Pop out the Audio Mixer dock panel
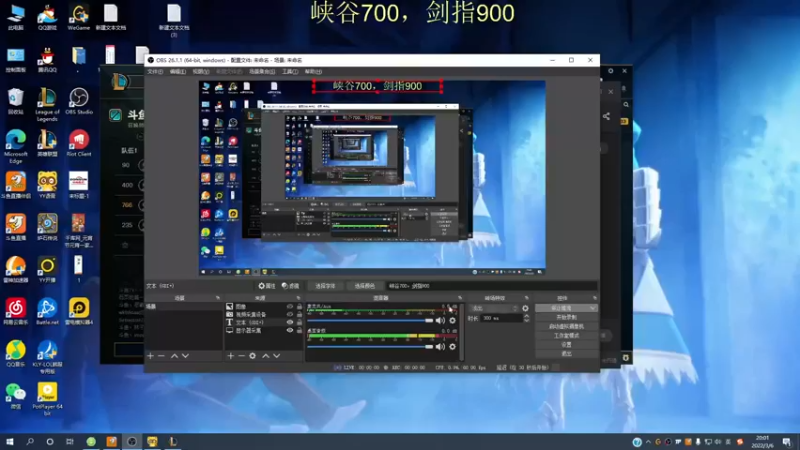This screenshot has height=450, width=800. tap(459, 298)
